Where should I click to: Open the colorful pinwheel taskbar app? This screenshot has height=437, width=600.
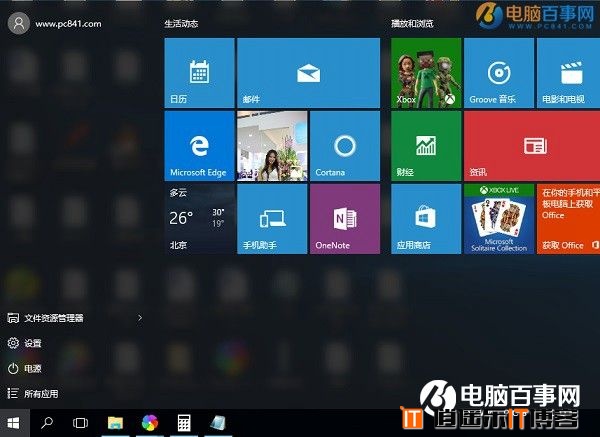(150, 423)
